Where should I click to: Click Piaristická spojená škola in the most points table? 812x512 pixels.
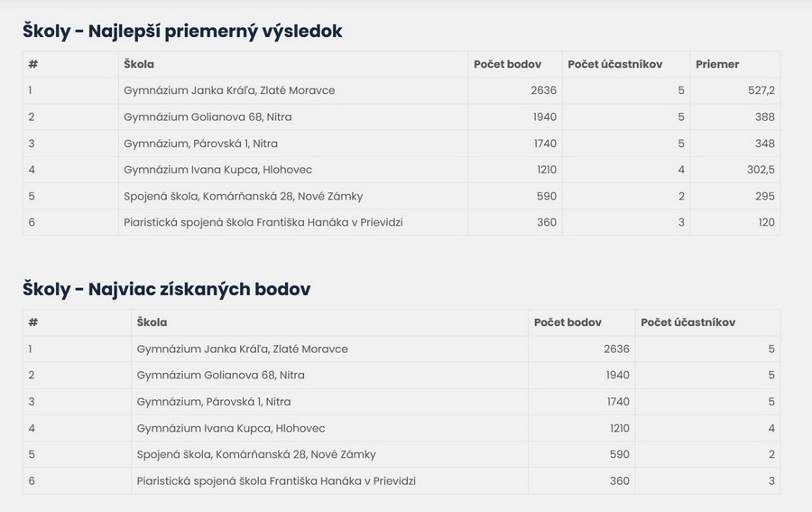coord(276,481)
